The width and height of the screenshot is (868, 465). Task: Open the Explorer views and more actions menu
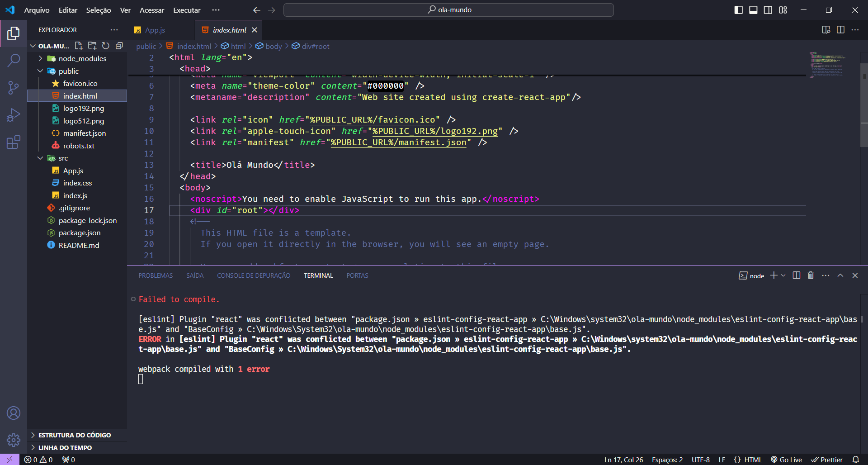114,30
